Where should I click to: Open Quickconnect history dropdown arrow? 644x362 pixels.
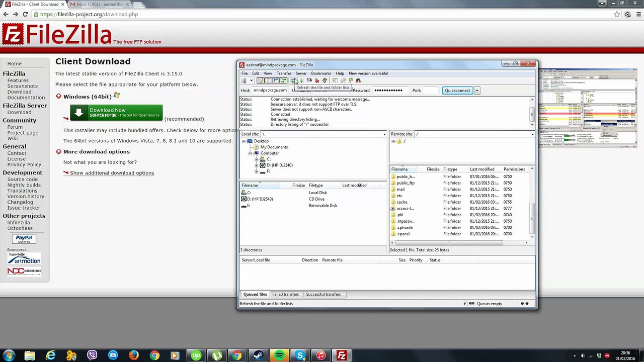pyautogui.click(x=477, y=90)
